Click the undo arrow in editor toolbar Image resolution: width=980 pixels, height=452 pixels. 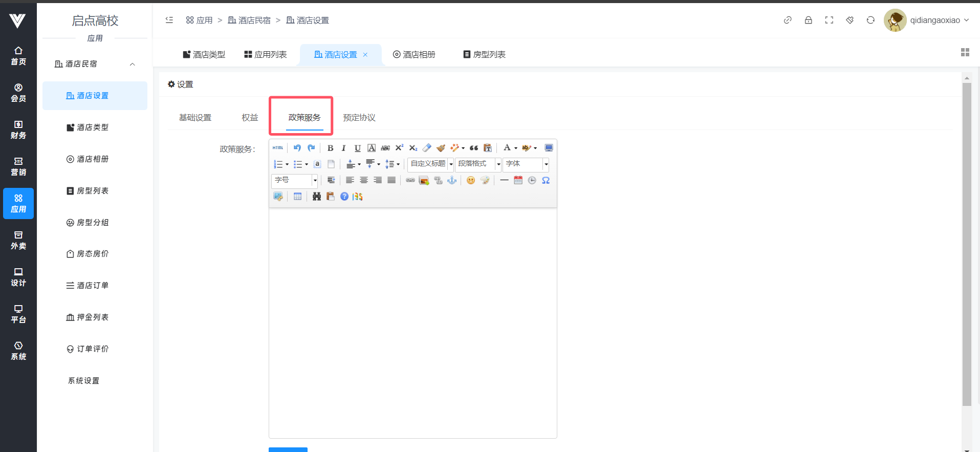click(x=297, y=148)
